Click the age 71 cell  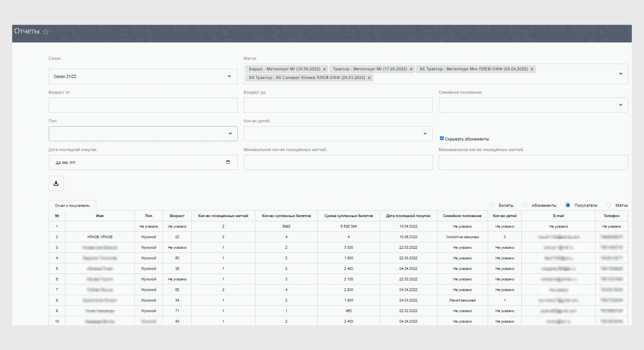click(x=177, y=311)
